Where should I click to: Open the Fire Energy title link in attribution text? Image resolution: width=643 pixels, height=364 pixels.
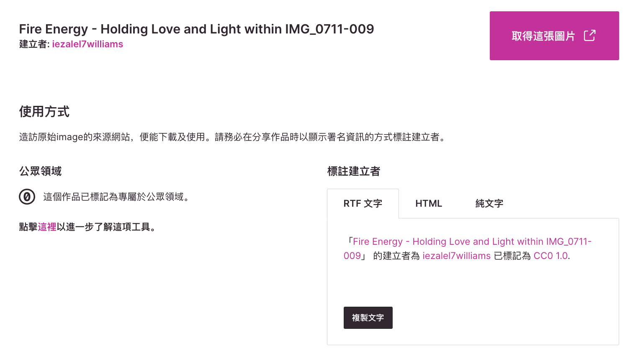pyautogui.click(x=472, y=242)
